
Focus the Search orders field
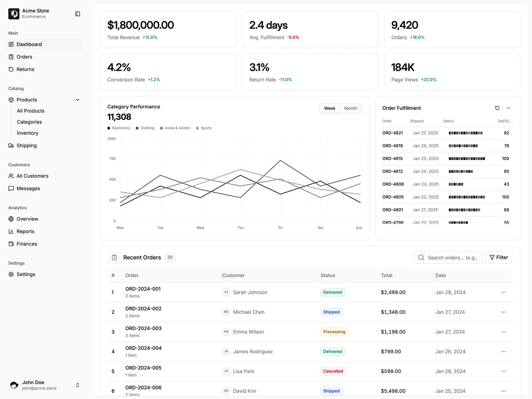(448, 258)
